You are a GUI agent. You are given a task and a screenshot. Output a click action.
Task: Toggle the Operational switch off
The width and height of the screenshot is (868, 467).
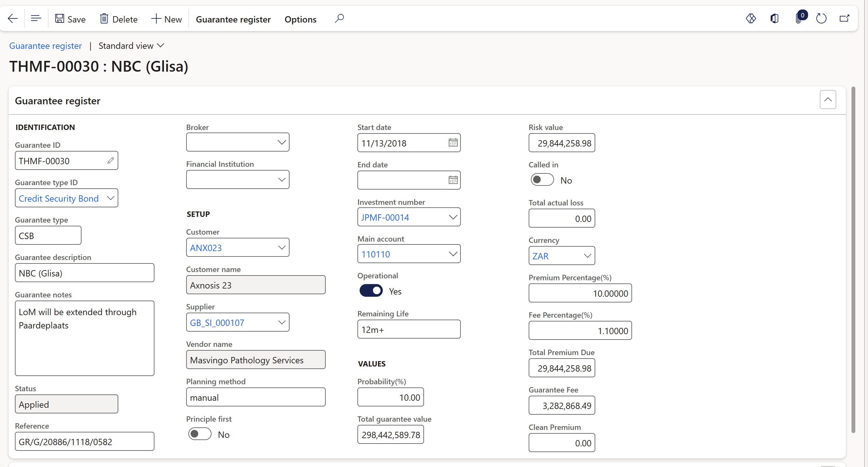point(371,291)
